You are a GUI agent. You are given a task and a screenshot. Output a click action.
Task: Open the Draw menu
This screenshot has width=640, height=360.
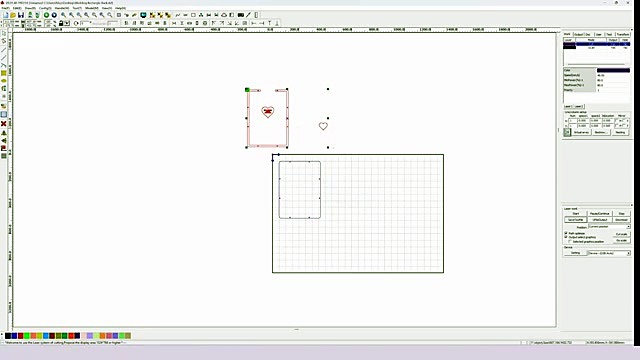[x=30, y=8]
